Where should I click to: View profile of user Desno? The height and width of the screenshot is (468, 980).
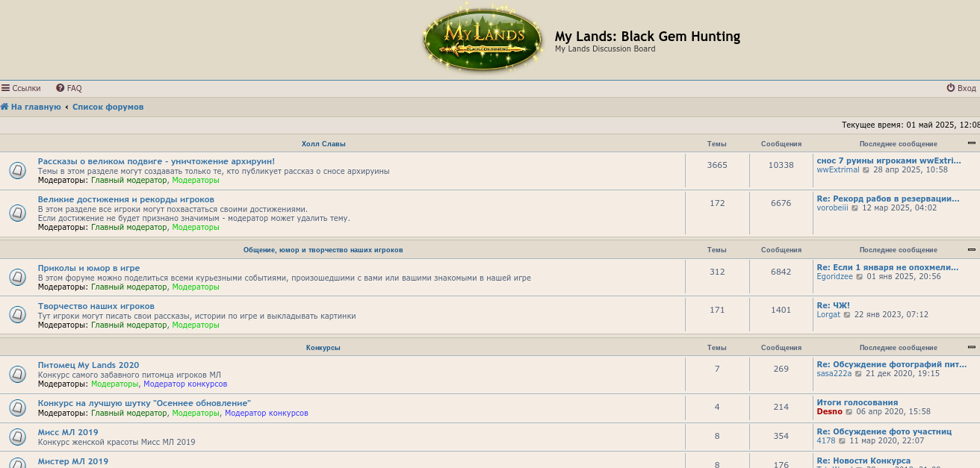coord(830,412)
